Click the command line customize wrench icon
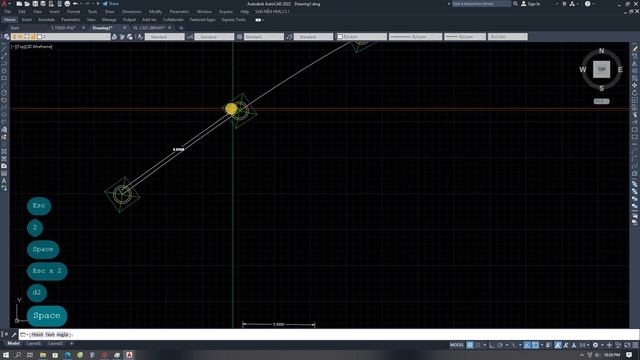The width and height of the screenshot is (640, 360). 13,335
